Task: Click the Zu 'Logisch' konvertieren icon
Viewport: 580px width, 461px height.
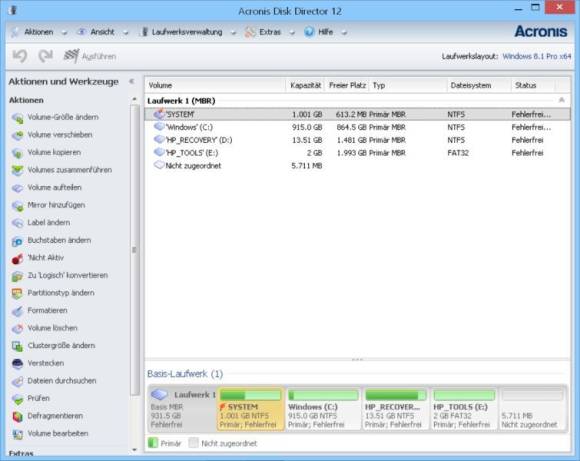Action: coord(17,276)
